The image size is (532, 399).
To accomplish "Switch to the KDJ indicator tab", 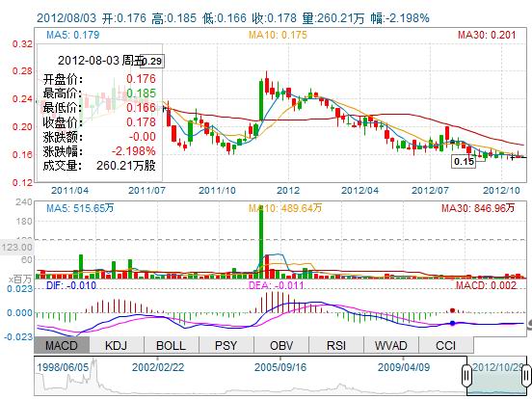I will point(117,345).
